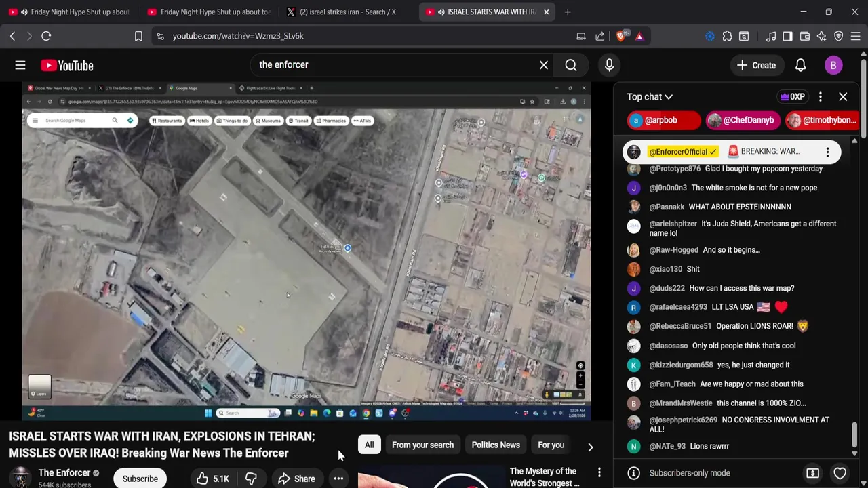Run the YouTube search magnifier button
This screenshot has height=488, width=868.
(x=571, y=65)
